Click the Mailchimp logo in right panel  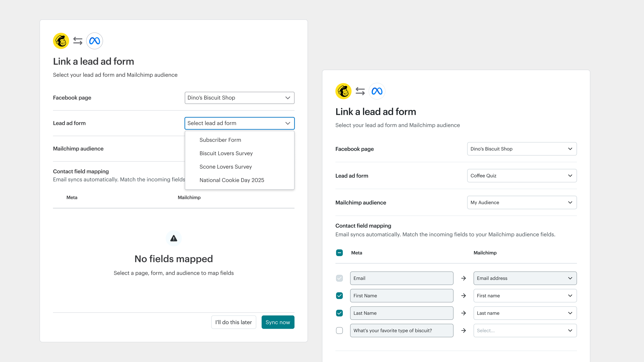pos(343,91)
